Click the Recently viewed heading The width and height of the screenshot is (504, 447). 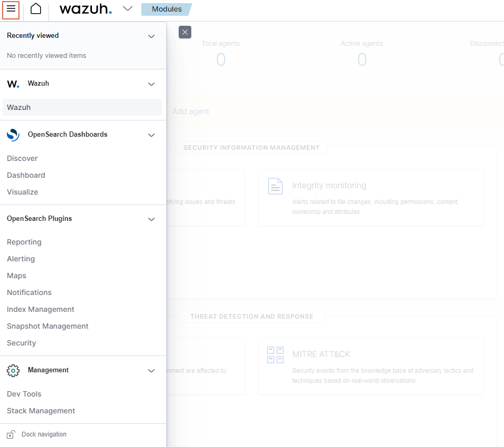[33, 36]
